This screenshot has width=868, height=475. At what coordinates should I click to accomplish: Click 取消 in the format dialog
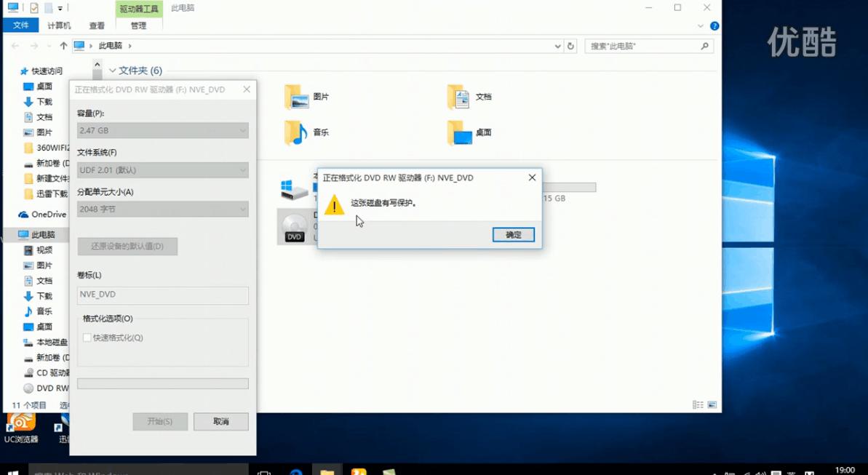pyautogui.click(x=221, y=421)
